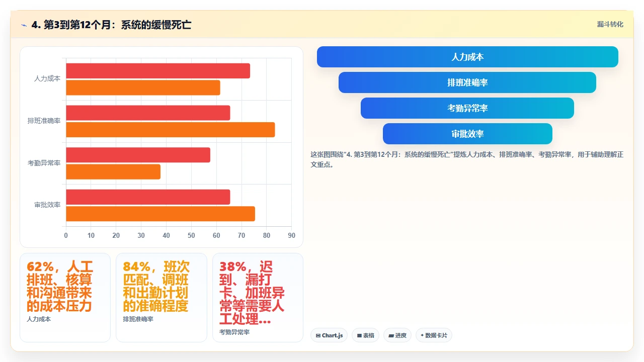This screenshot has height=362, width=644.
Task: Select the 排班准确率 funnel stage
Action: click(467, 82)
